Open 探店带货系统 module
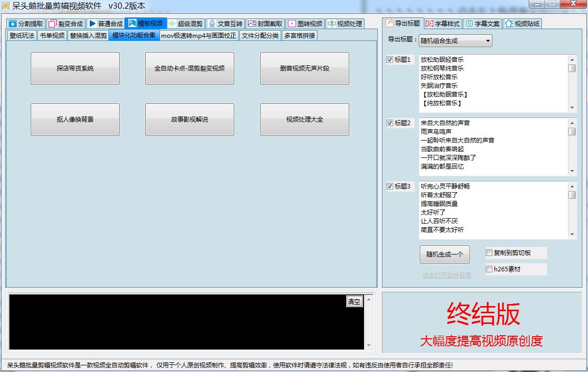This screenshot has width=588, height=372. tap(75, 68)
